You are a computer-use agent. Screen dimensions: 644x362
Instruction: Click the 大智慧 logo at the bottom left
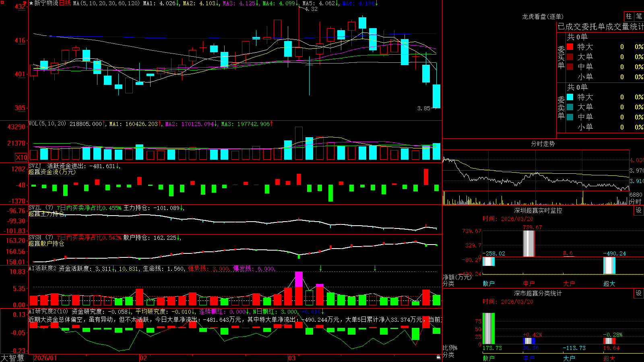(12, 358)
